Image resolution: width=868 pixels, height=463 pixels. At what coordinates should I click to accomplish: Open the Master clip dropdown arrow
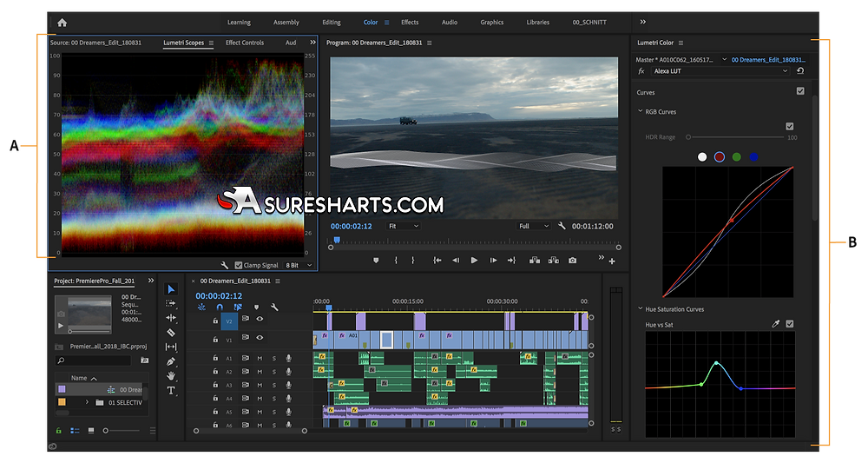[724, 59]
